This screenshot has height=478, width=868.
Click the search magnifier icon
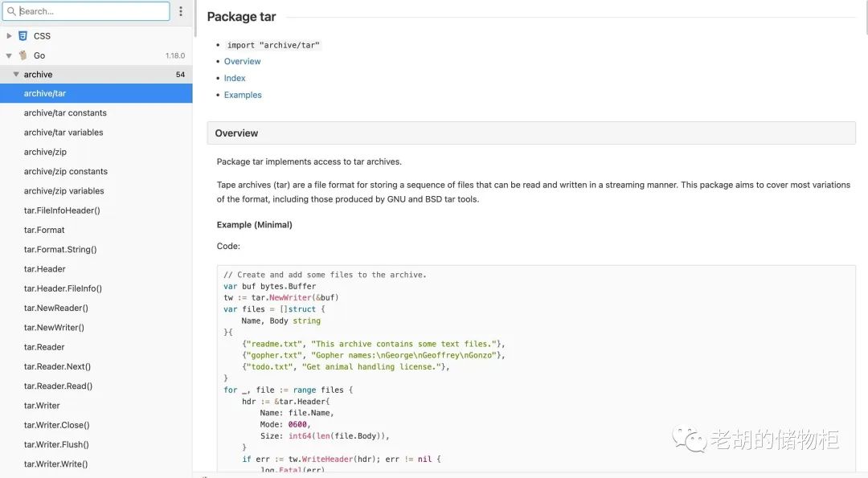coord(11,11)
